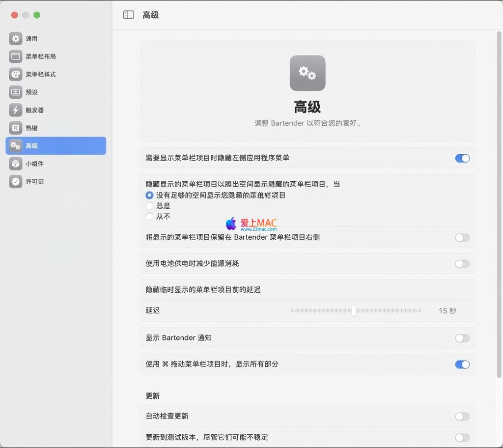Open 通用 general settings icon
Viewport: 503px width, 448px height.
(16, 38)
